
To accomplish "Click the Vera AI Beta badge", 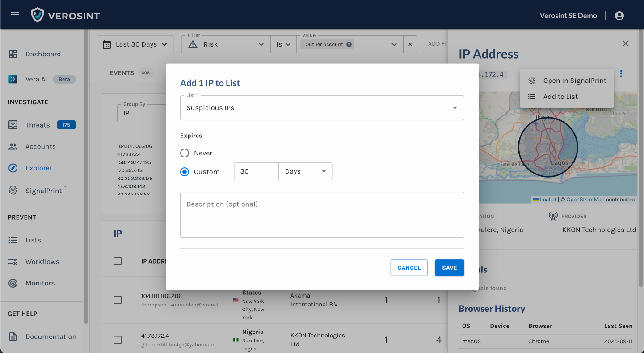I will 64,79.
